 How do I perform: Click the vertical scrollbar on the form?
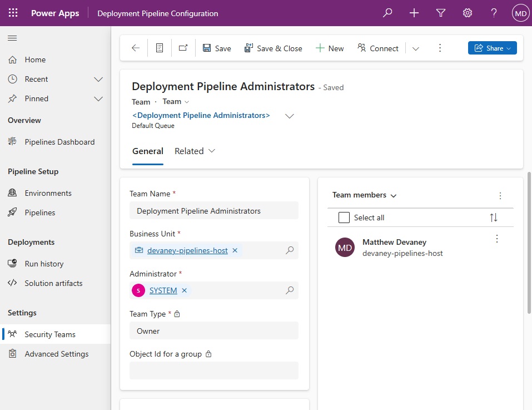pos(529,243)
